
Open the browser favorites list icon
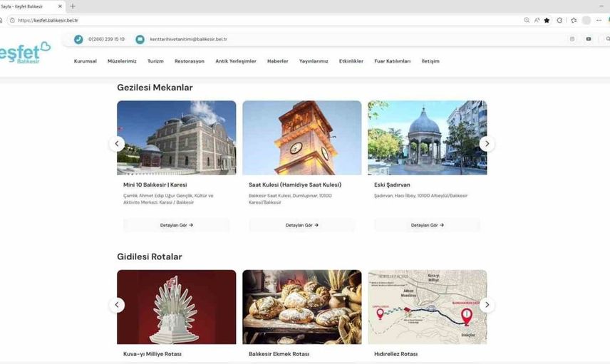(x=574, y=20)
